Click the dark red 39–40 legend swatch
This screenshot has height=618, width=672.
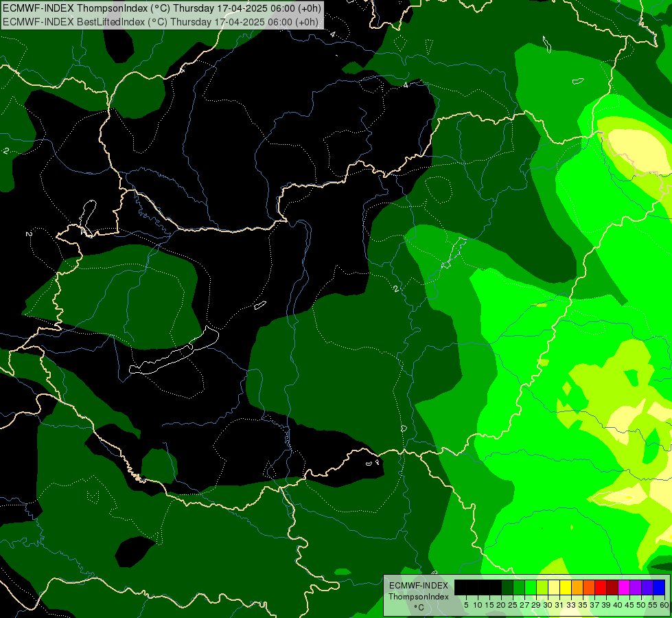click(x=612, y=587)
